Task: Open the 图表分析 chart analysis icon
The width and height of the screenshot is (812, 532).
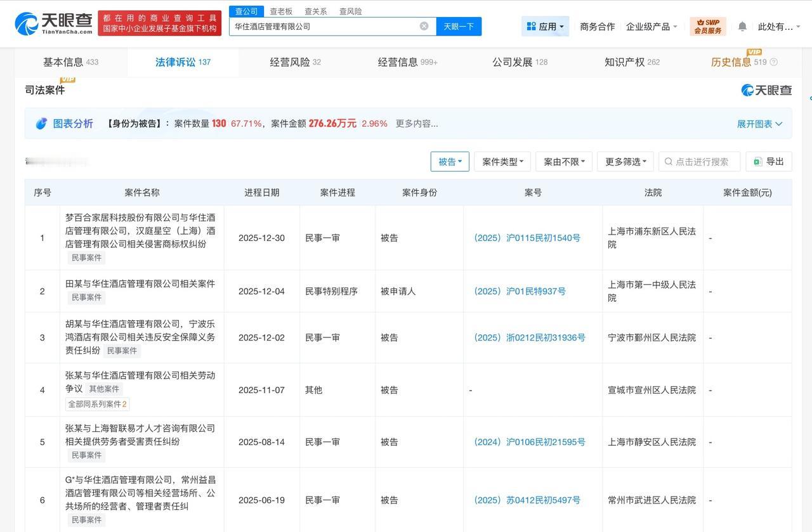Action: coord(41,123)
